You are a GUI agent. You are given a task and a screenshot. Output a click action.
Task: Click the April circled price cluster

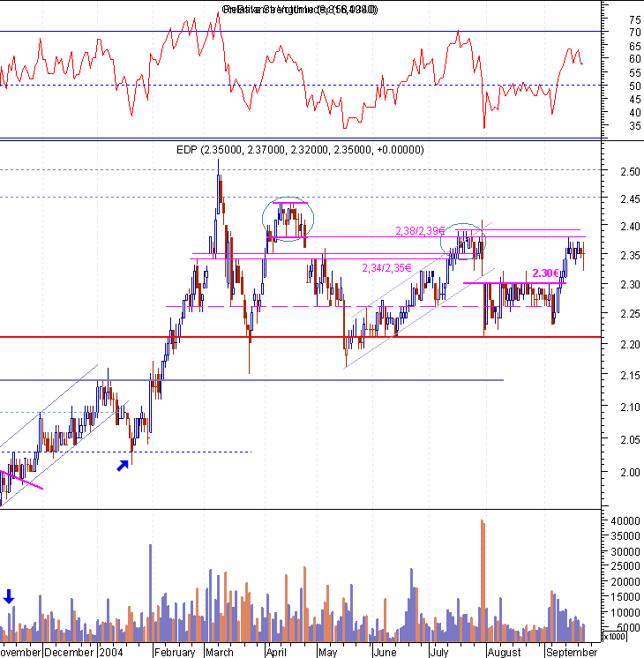point(288,219)
